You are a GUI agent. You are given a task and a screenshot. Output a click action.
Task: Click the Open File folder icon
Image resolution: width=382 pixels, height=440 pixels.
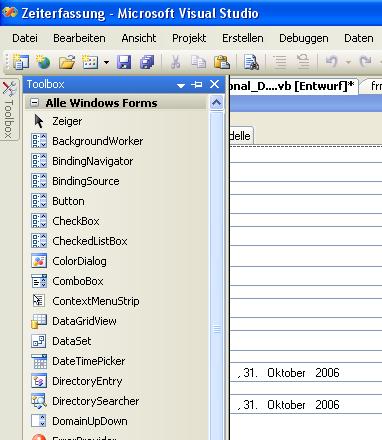pos(67,62)
